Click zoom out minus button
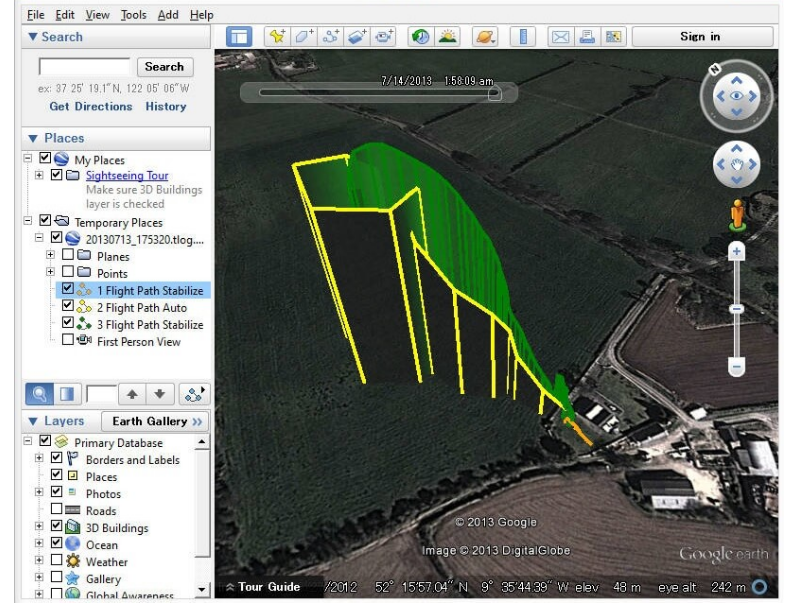 click(736, 366)
